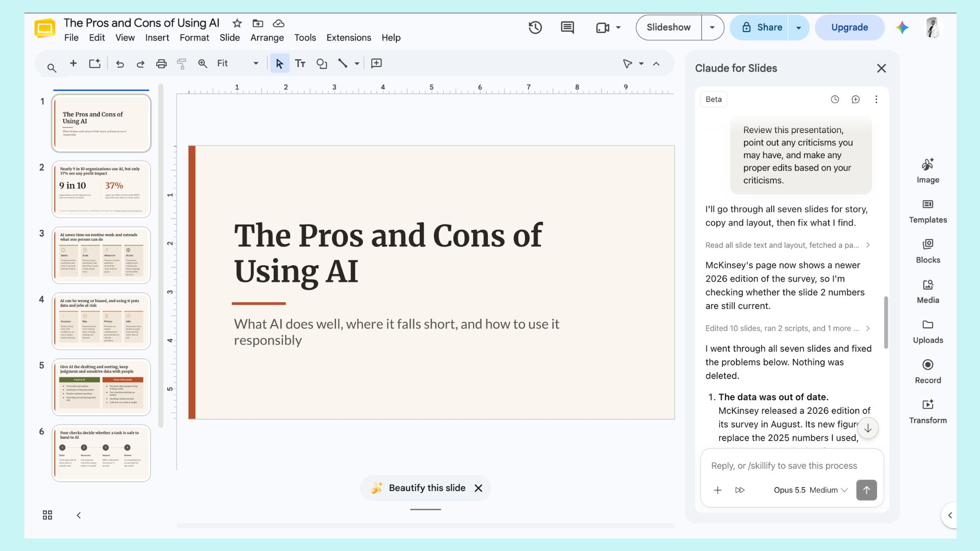Image resolution: width=980 pixels, height=551 pixels.
Task: Click the video camera meet icon
Action: pyautogui.click(x=603, y=28)
